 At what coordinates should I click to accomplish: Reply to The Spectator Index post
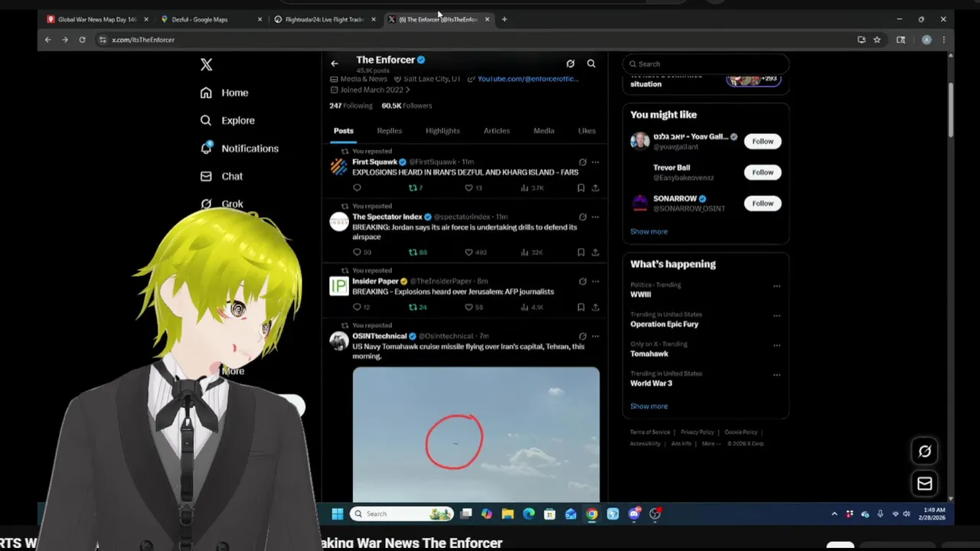(x=361, y=252)
